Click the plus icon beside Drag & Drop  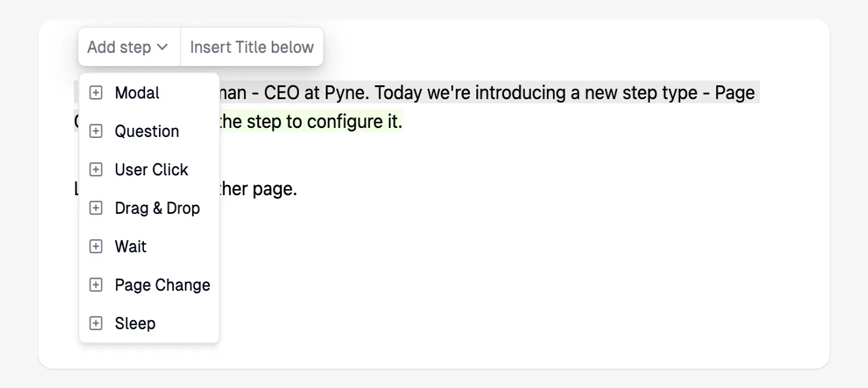click(x=96, y=208)
